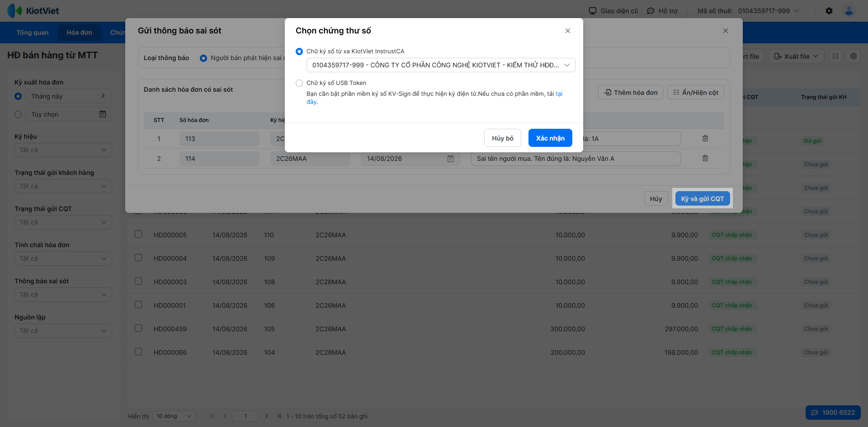Confirm with Xác nhận button

(550, 138)
